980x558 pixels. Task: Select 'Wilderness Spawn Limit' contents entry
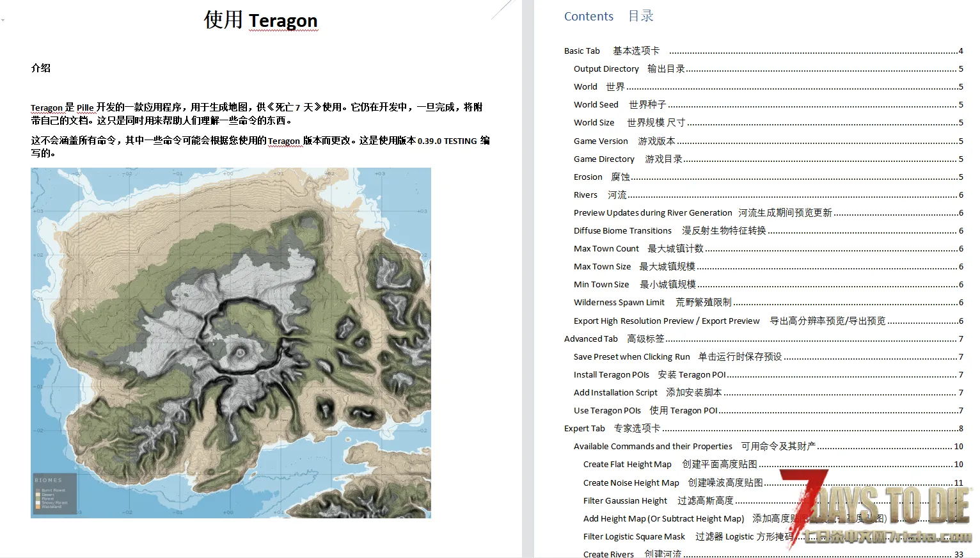click(768, 302)
